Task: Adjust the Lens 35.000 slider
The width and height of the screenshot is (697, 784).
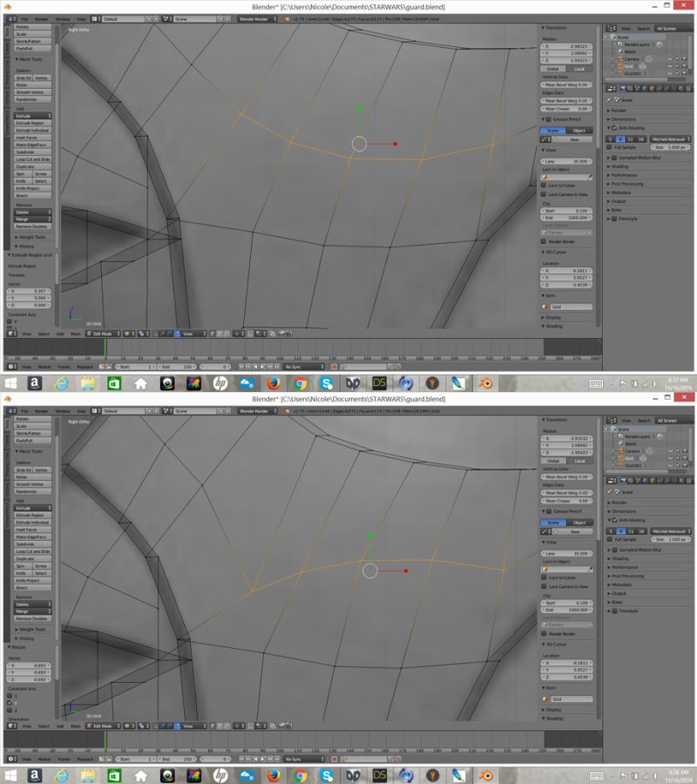Action: click(566, 161)
